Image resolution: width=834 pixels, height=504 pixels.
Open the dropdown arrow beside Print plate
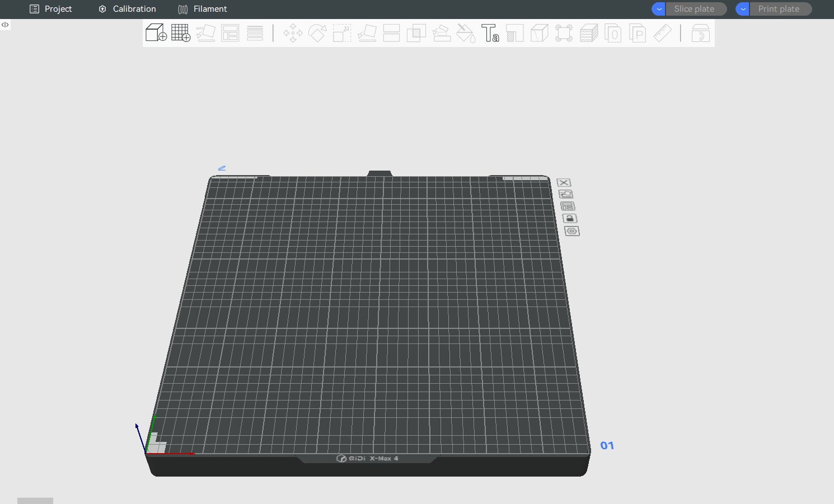tap(743, 9)
